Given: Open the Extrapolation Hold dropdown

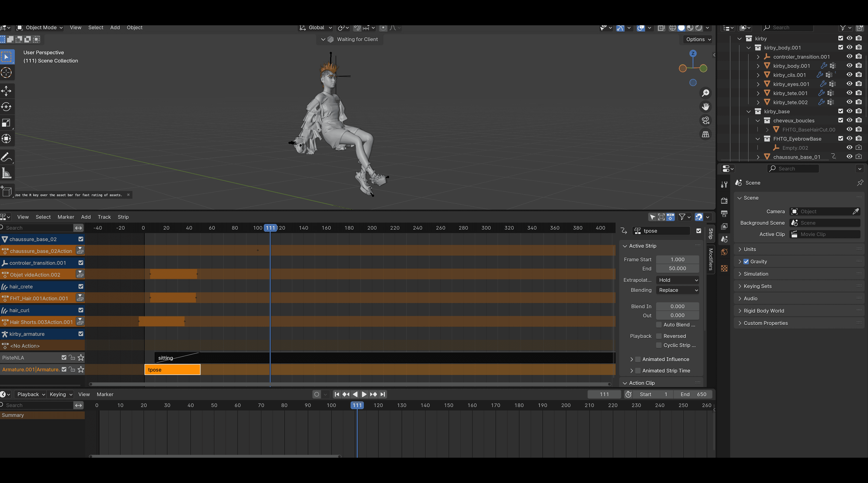Looking at the screenshot, I should click(x=677, y=280).
